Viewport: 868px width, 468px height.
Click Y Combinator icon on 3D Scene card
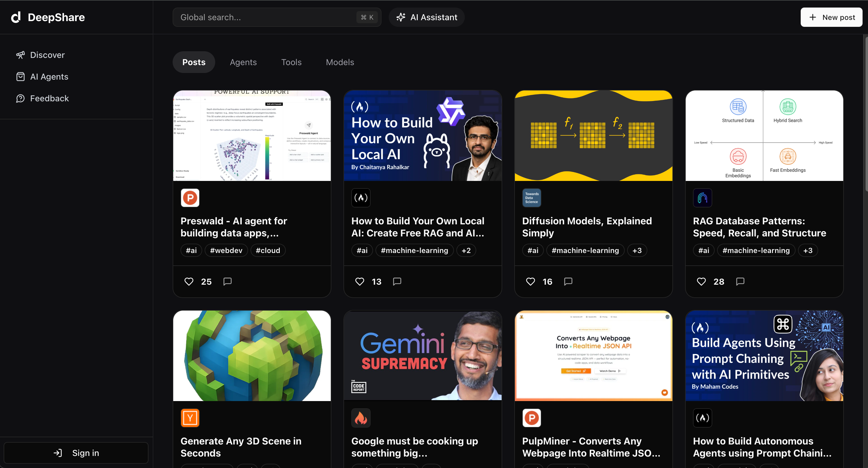190,418
